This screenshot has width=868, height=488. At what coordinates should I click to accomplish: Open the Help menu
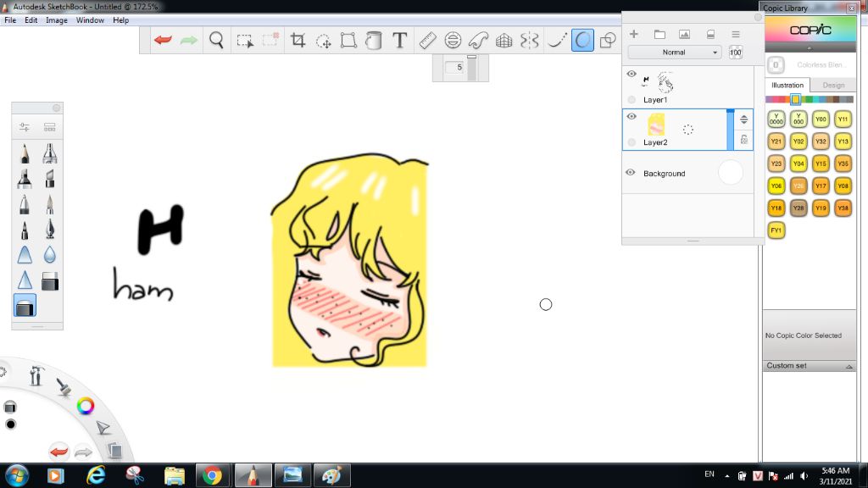(120, 20)
